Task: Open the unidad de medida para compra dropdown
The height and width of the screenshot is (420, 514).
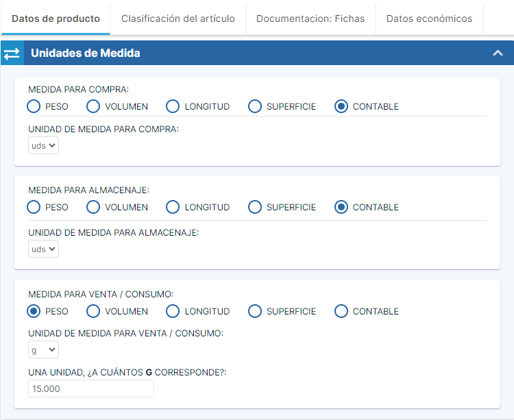Action: click(x=43, y=145)
